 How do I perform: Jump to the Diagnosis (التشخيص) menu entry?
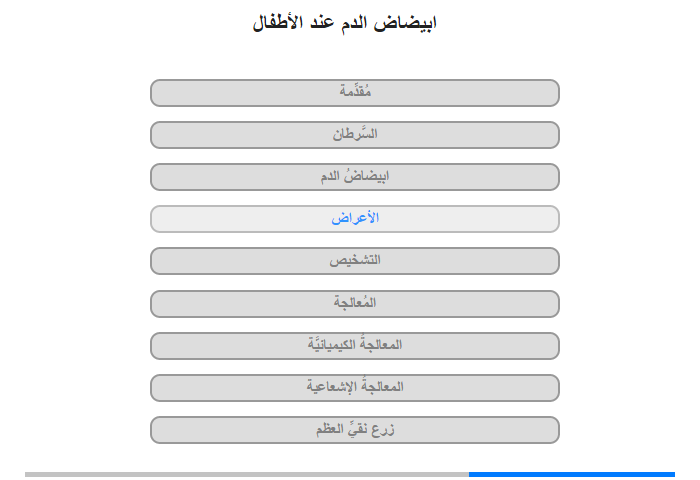point(354,261)
